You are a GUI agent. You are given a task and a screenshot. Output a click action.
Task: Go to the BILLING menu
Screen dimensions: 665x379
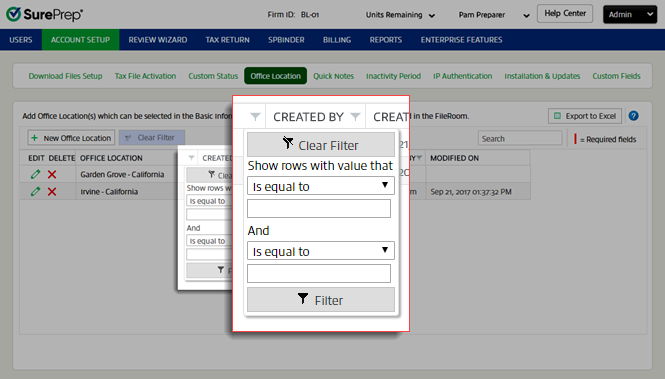click(337, 40)
